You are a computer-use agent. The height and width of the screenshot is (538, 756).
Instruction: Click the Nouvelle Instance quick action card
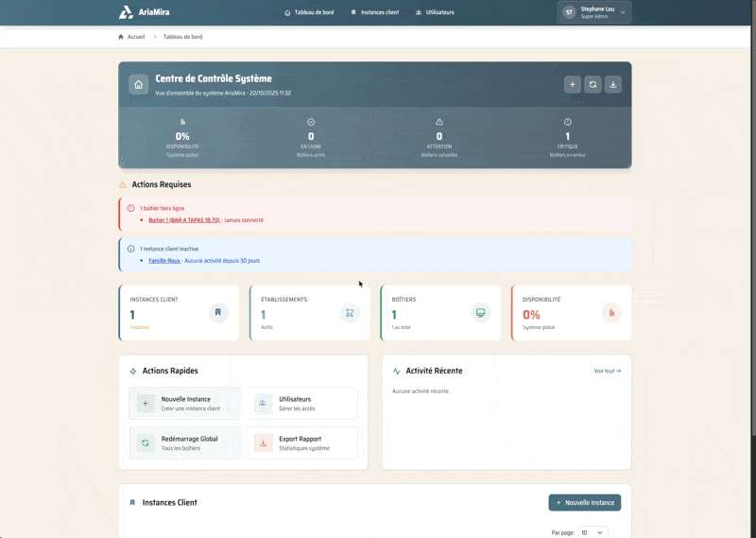[184, 404]
